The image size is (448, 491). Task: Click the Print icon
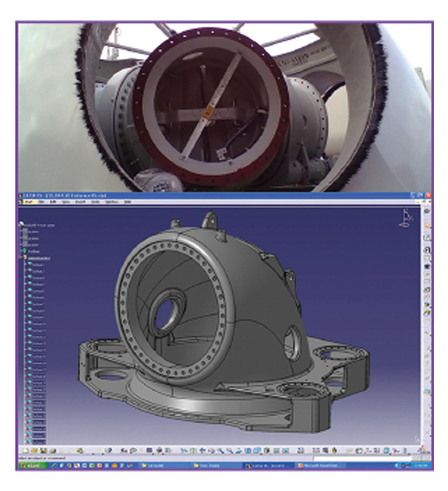pos(52,450)
